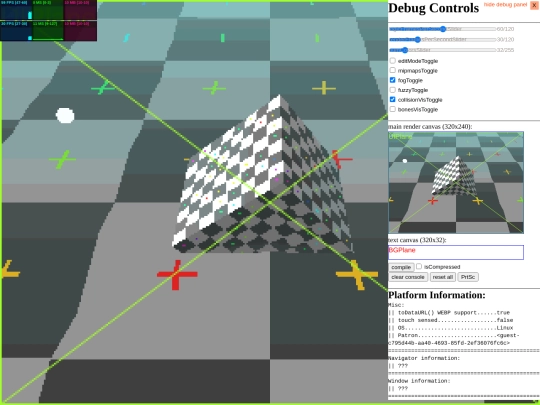Image resolution: width=540 pixels, height=405 pixels.
Task: Click the 'Navigator information:' line
Action: click(x=424, y=358)
